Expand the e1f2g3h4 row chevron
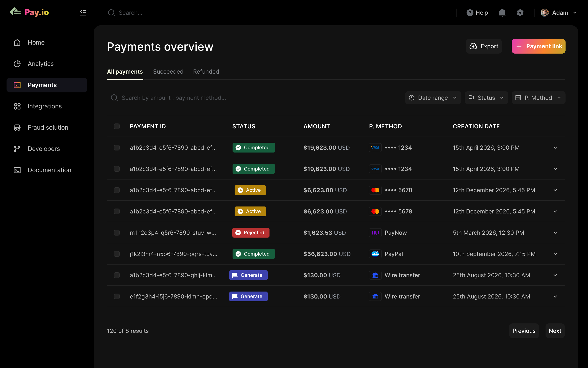588x368 pixels. (555, 296)
